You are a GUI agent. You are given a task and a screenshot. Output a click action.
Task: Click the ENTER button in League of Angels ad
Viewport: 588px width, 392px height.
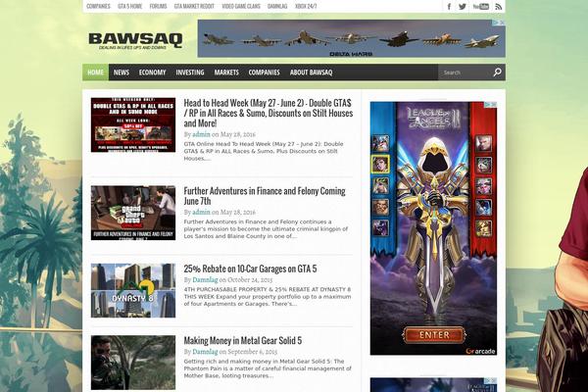point(434,334)
